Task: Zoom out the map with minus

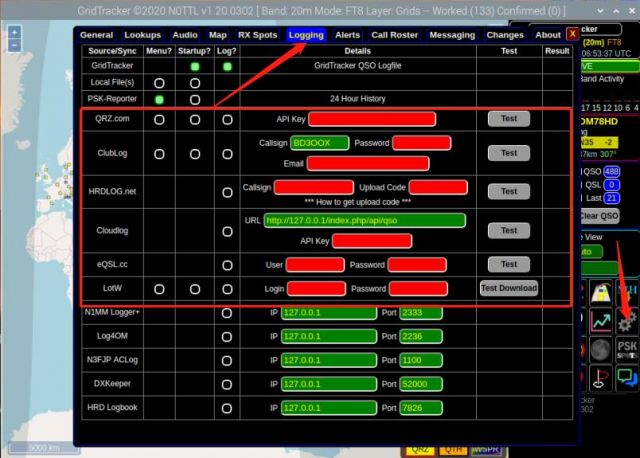Action: 14,46
